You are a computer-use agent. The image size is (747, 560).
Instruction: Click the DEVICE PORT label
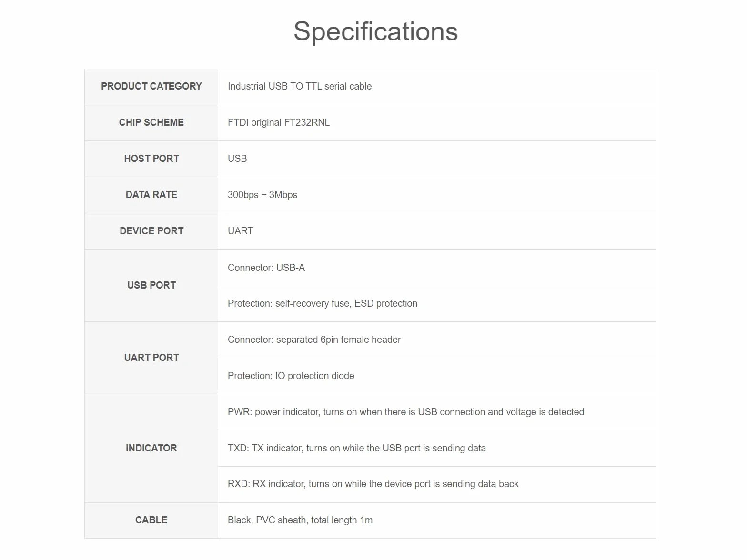click(151, 231)
